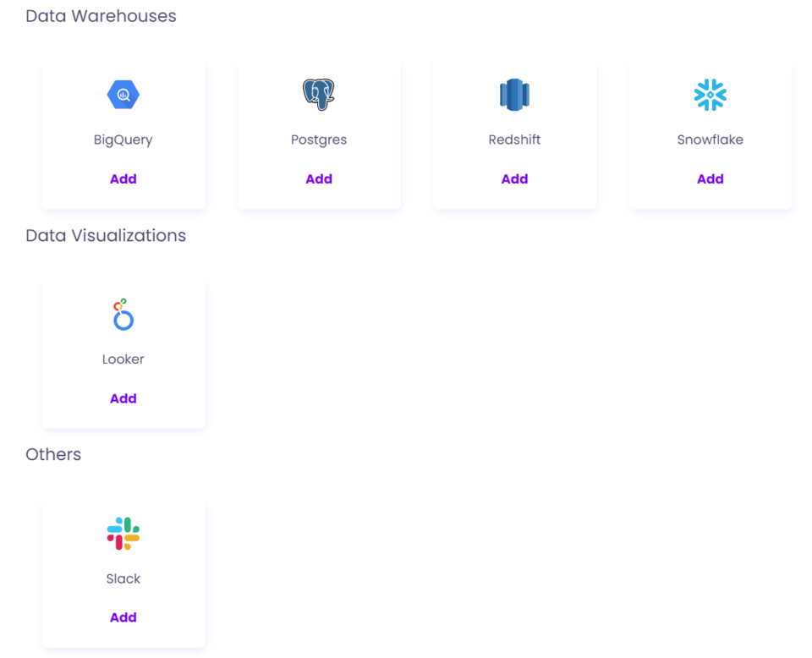Click the BigQuery hexagon icon
812x658 pixels.
pyautogui.click(x=123, y=94)
